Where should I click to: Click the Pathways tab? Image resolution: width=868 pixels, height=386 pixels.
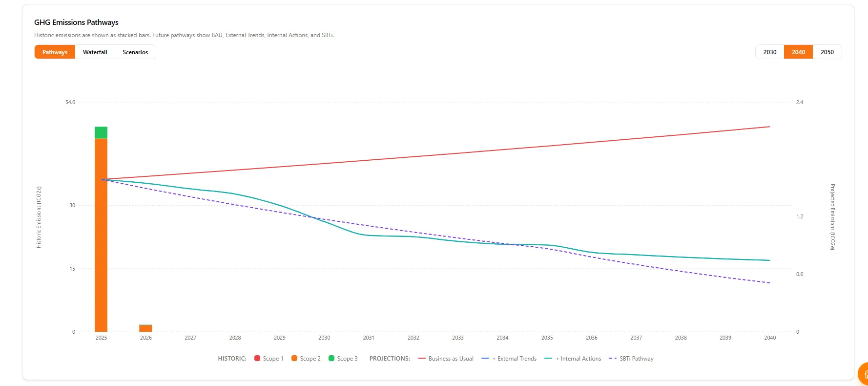(x=55, y=52)
